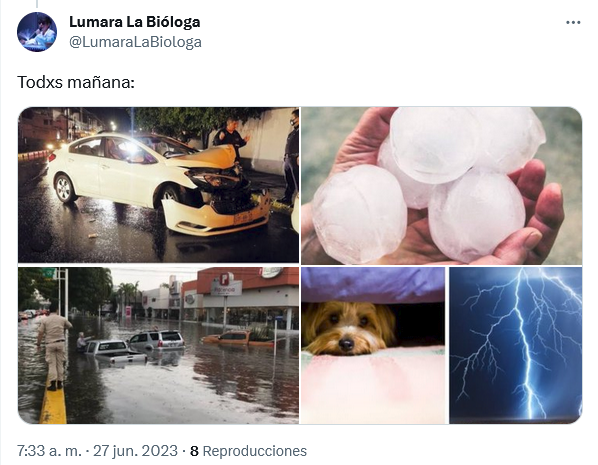
Task: Open the blue lightning bolt photo
Action: (x=515, y=345)
